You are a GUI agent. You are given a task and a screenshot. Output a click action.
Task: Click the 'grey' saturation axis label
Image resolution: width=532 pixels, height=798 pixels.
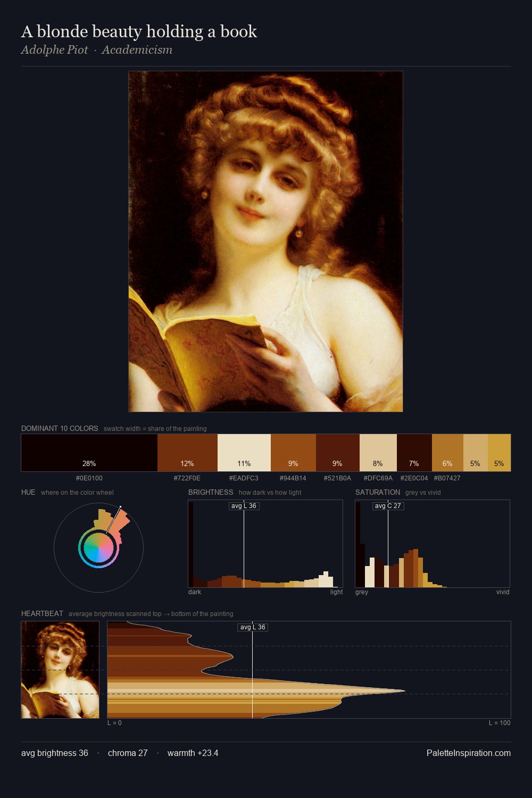tap(362, 592)
